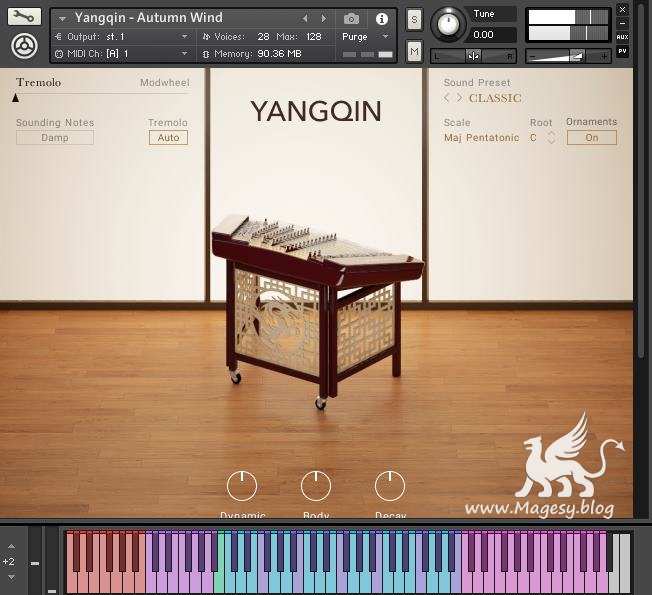This screenshot has height=595, width=652.
Task: Open the camera snapshot view
Action: click(351, 19)
